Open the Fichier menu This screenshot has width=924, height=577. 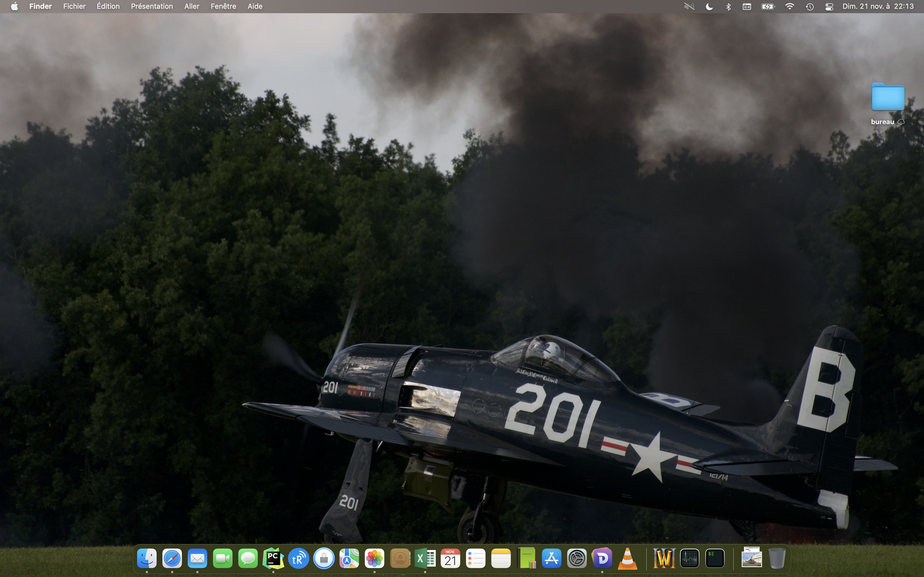74,7
